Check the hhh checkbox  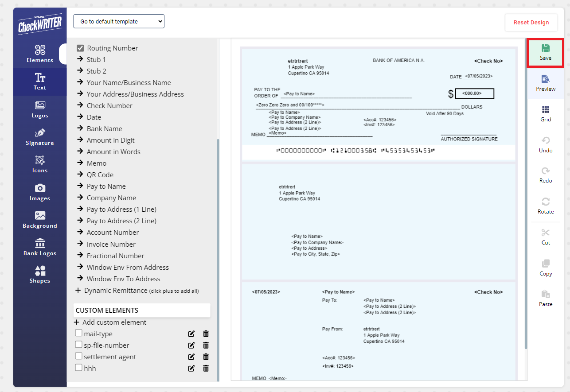click(x=78, y=368)
